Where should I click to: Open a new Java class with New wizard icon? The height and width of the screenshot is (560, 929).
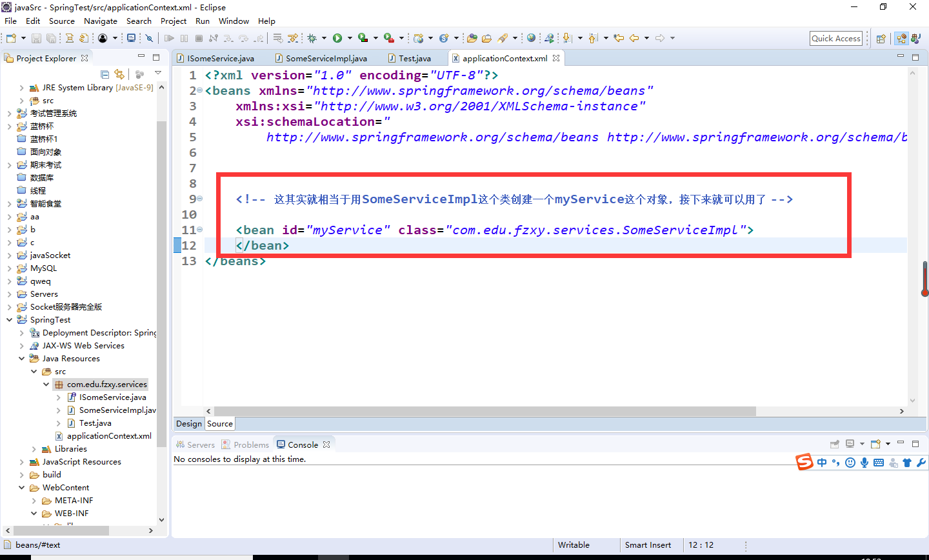[x=10, y=38]
